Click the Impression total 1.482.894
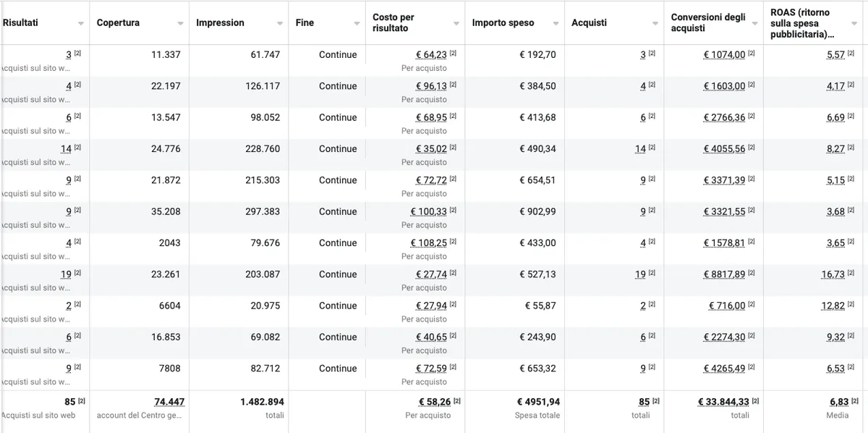 (263, 402)
